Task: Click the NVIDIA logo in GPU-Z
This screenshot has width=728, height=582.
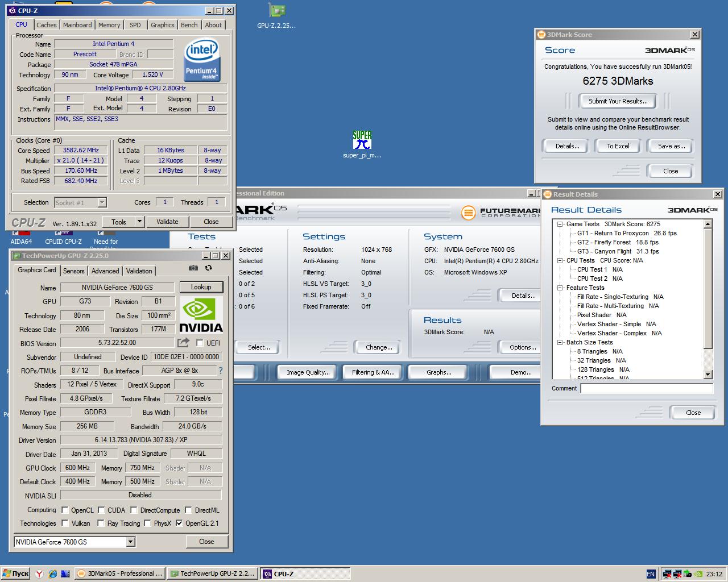Action: pos(201,314)
